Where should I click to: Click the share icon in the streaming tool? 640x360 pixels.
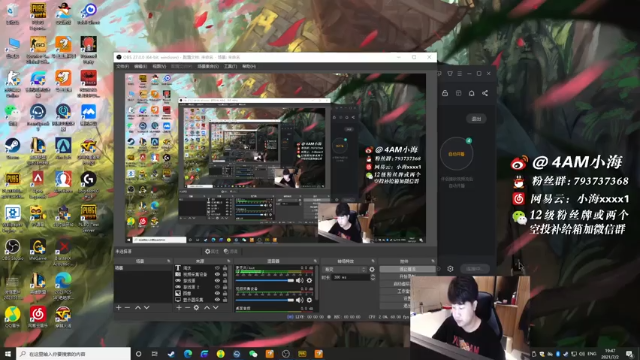[485, 93]
